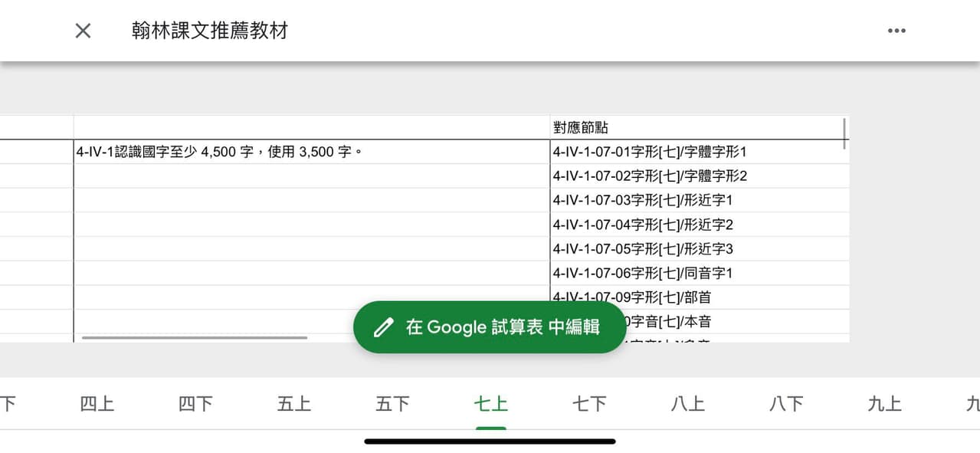The height and width of the screenshot is (453, 980).
Task: Select the 對應節點 header cell
Action: pyautogui.click(x=699, y=127)
